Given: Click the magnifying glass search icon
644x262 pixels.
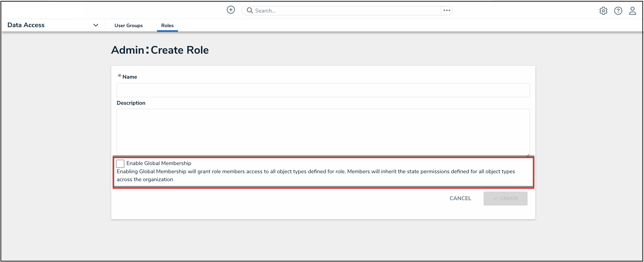Looking at the screenshot, I should [249, 11].
